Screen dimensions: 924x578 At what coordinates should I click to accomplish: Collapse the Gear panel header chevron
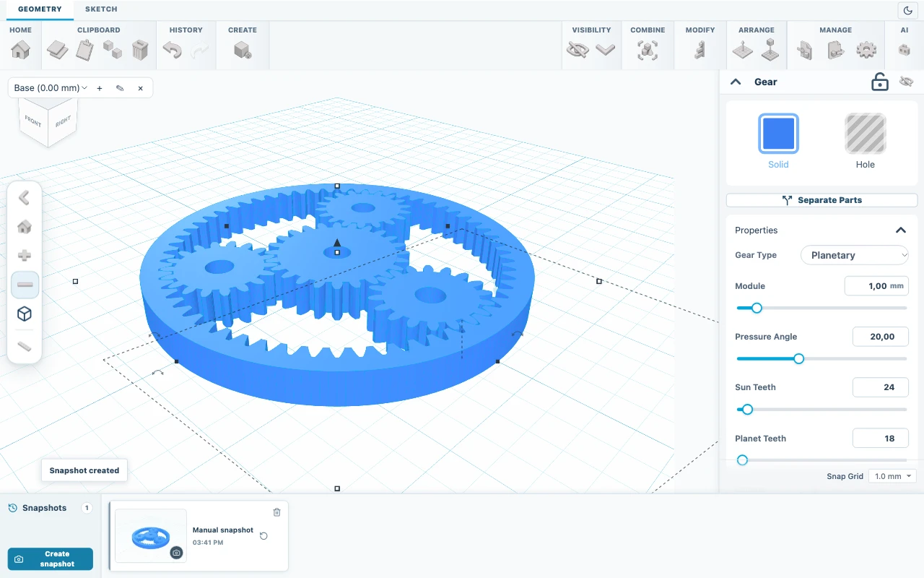click(x=736, y=82)
